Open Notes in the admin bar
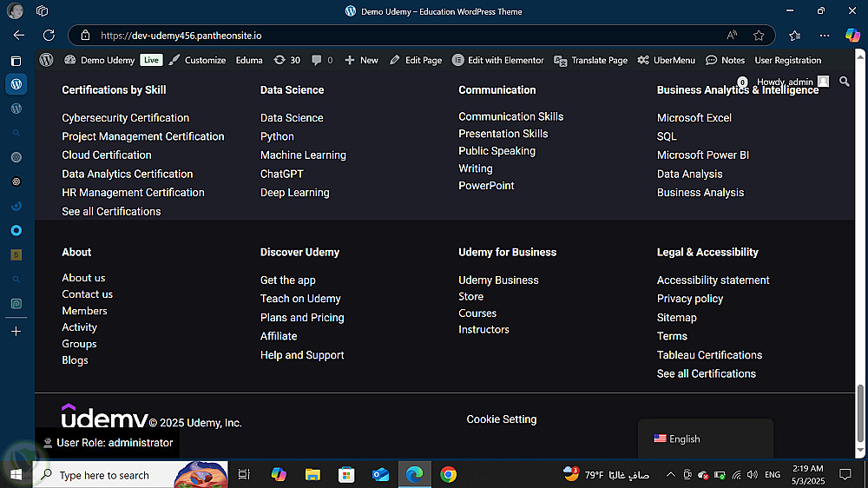 click(x=725, y=60)
